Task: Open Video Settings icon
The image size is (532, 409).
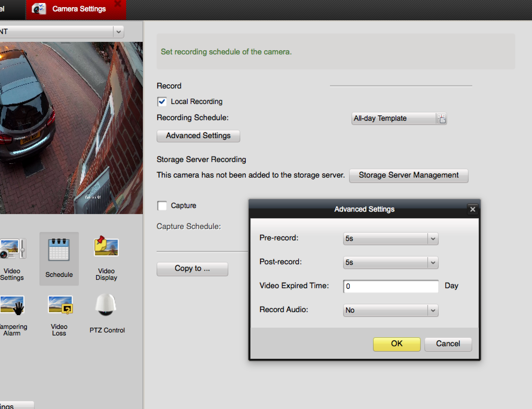Action: pyautogui.click(x=12, y=249)
